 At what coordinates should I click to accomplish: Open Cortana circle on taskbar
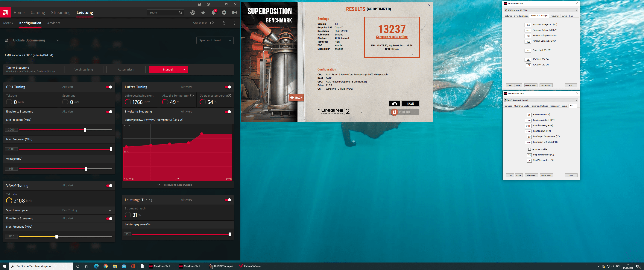coord(78,266)
